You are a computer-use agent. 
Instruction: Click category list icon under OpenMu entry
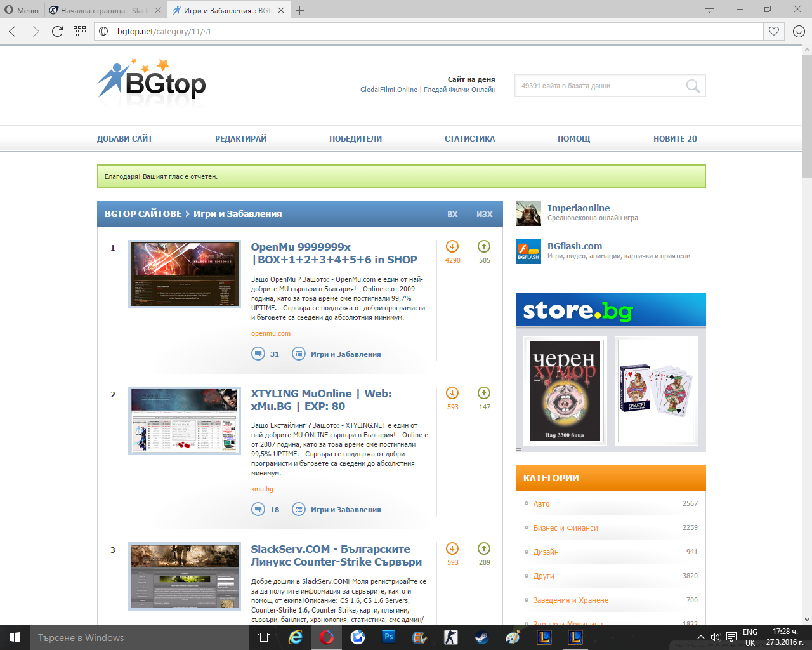(299, 354)
